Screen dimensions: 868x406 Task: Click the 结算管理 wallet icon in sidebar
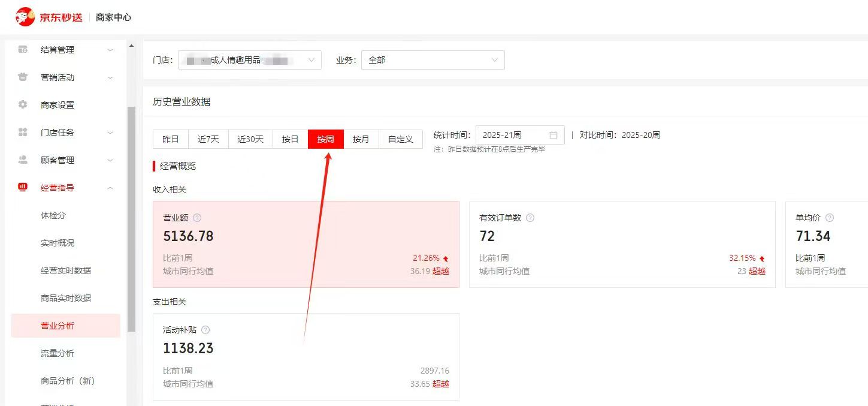(x=23, y=50)
